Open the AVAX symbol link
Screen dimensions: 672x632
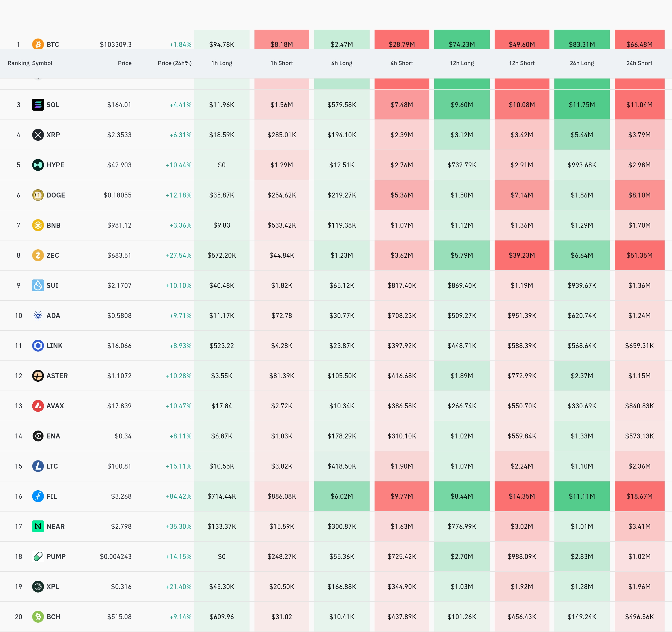coord(55,406)
